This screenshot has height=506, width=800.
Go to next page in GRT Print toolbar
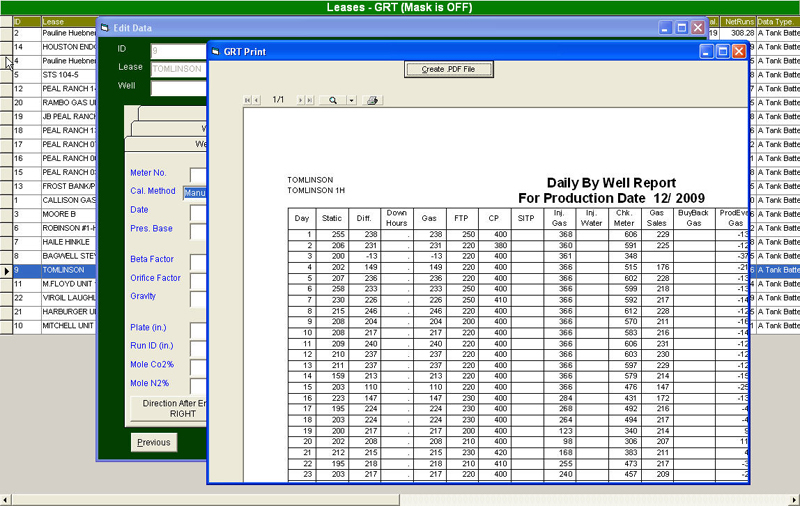[301, 100]
